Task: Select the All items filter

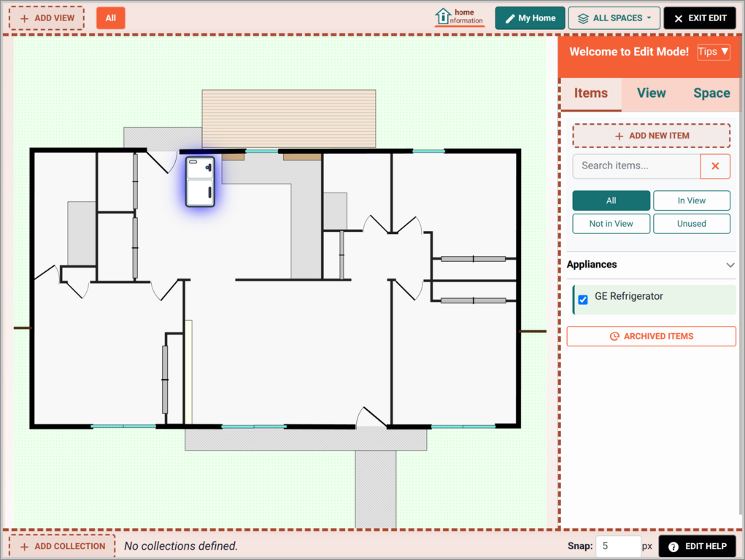Action: (x=611, y=201)
